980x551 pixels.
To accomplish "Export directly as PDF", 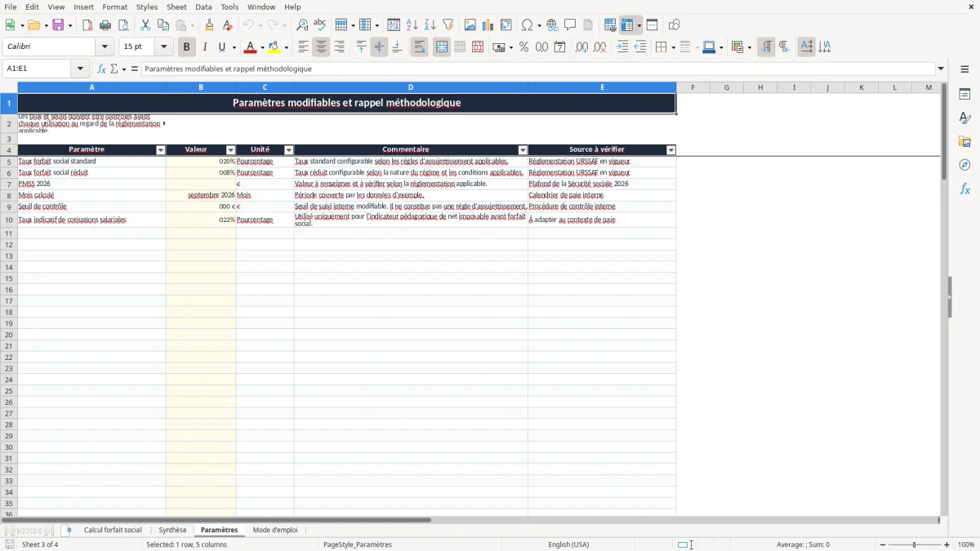I will (x=87, y=25).
